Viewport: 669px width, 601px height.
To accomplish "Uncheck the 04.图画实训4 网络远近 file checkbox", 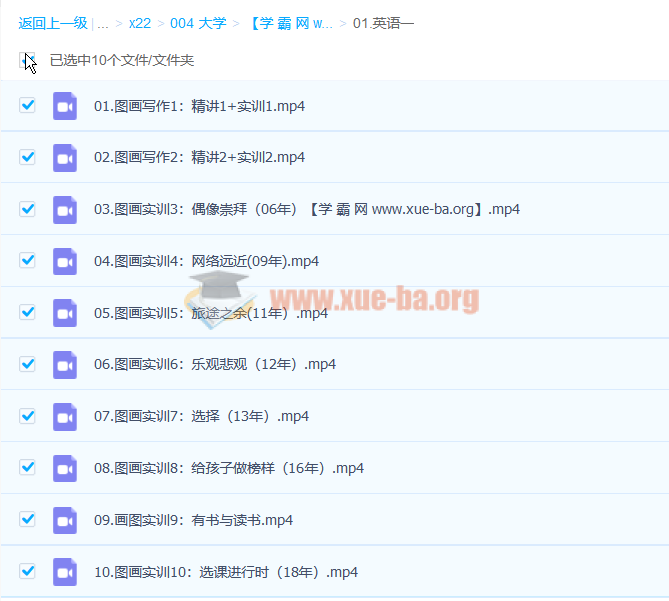I will [28, 261].
